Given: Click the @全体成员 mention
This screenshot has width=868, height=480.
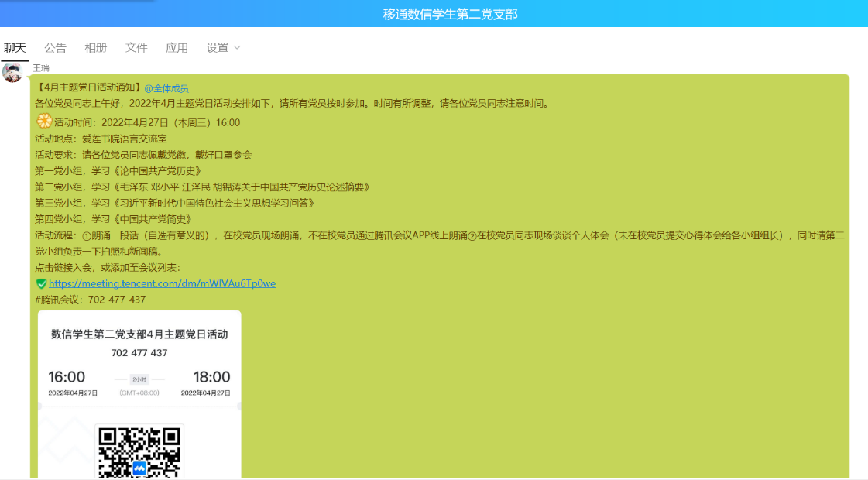Looking at the screenshot, I should [x=166, y=88].
